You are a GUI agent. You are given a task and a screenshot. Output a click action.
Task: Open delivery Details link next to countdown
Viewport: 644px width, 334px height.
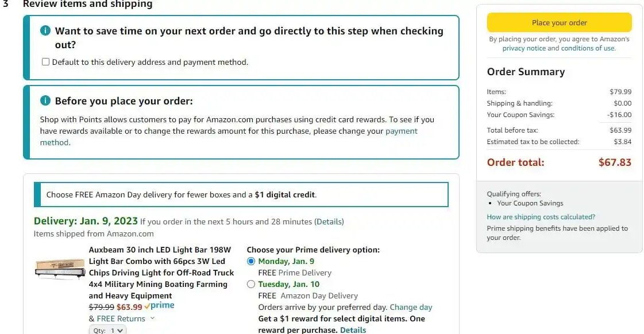329,222
